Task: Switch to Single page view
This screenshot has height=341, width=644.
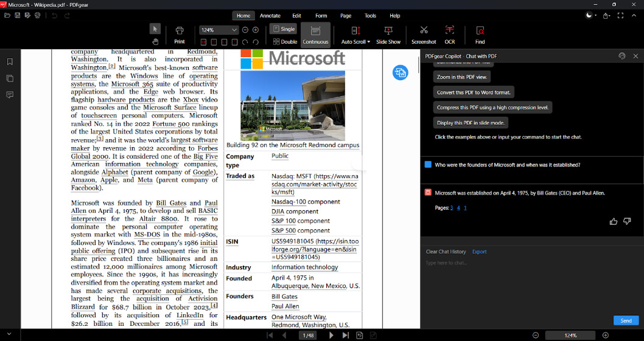Action: click(284, 29)
